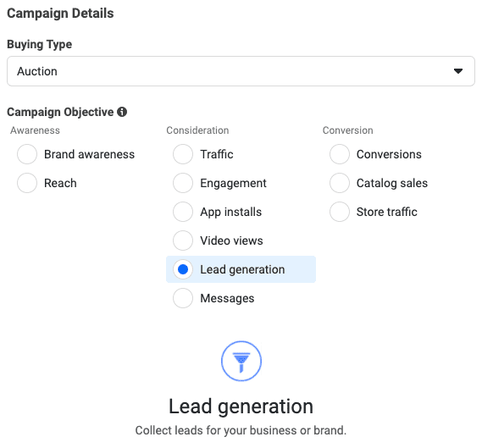Click the Auction buying type field
The image size is (482, 448).
point(241,71)
